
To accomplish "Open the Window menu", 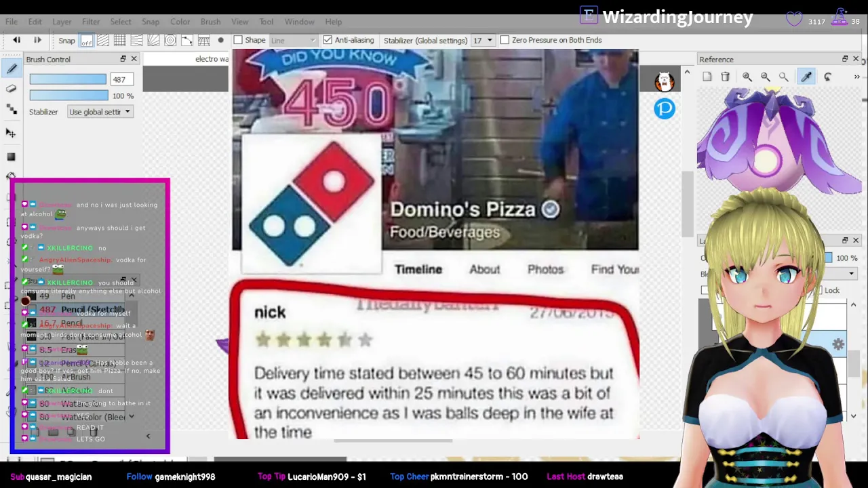I will click(299, 22).
